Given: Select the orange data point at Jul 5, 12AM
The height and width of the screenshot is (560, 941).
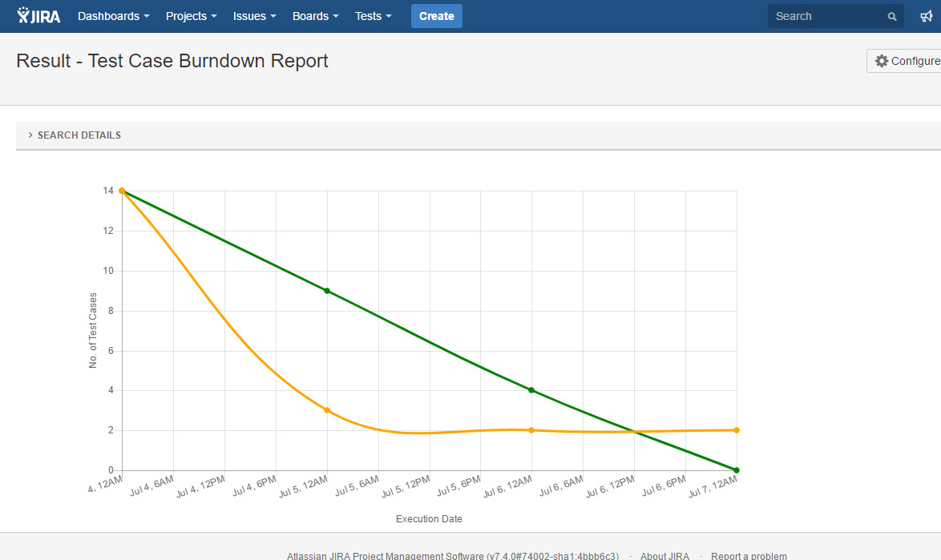Looking at the screenshot, I should 327,410.
